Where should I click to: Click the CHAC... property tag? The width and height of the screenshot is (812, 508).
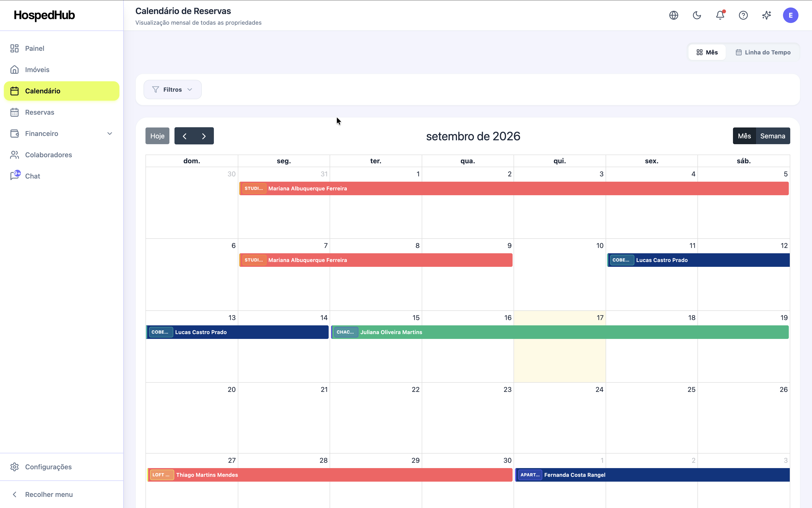pyautogui.click(x=346, y=332)
